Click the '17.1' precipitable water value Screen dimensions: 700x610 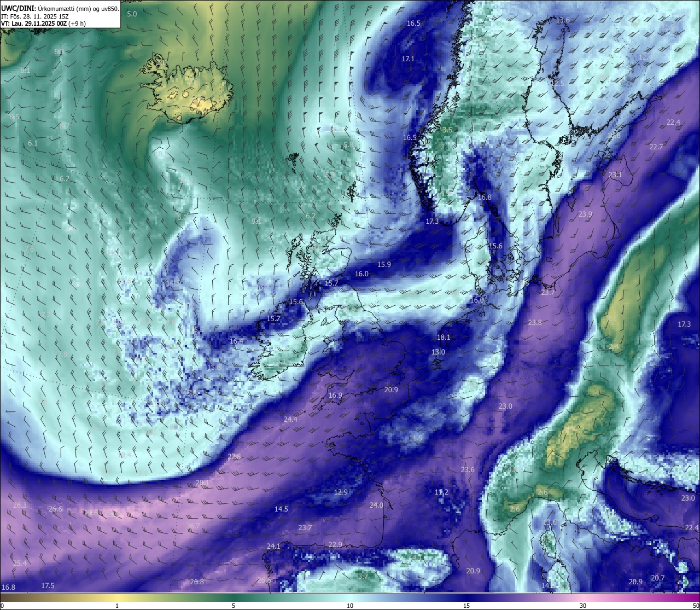tap(408, 59)
